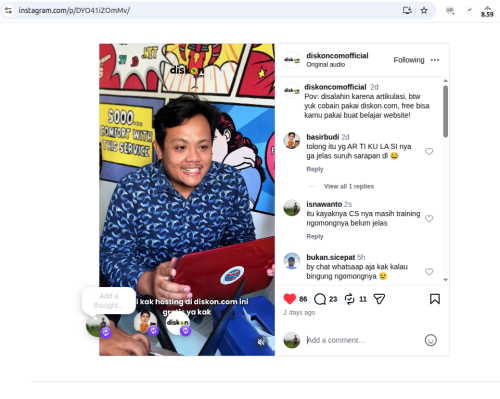Click basirbudi's profile picture
Screen dimensions: 500x399
point(292,140)
